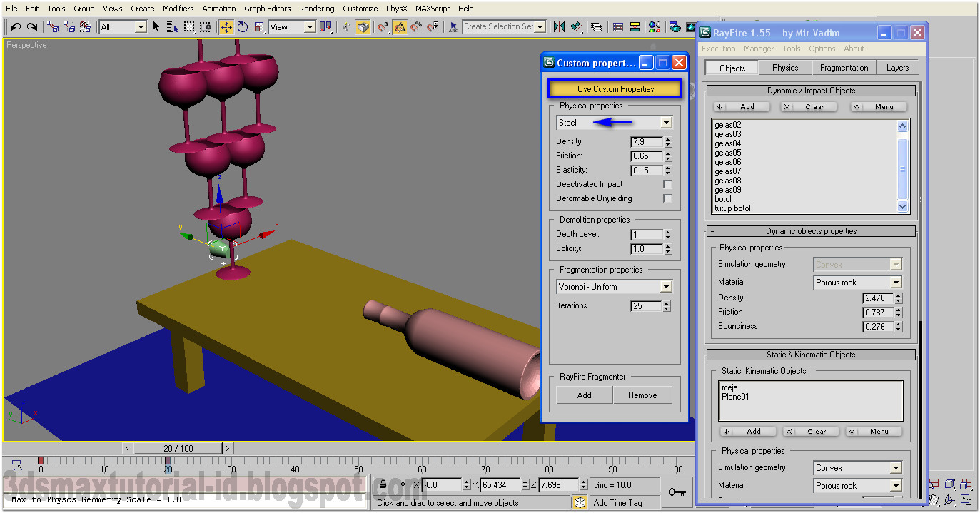Enable the Deactivated Impact checkbox
980x513 pixels.
[668, 184]
